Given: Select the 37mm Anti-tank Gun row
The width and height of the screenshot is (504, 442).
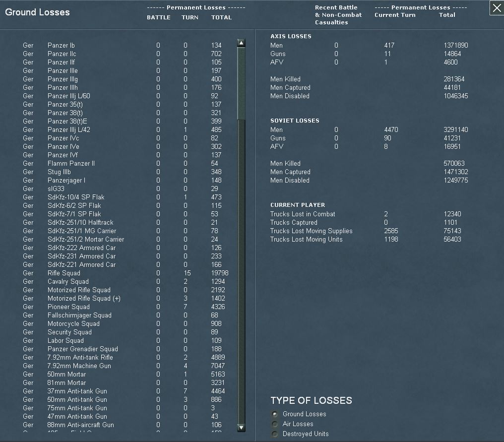Looking at the screenshot, I should 126,391.
